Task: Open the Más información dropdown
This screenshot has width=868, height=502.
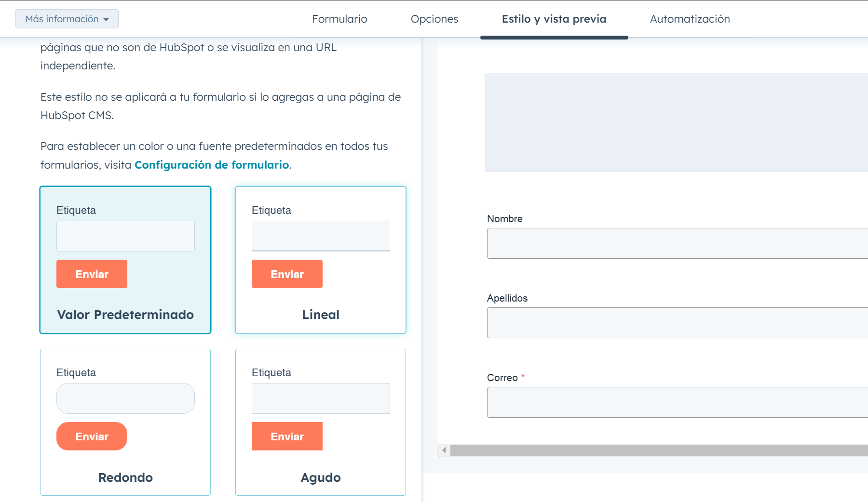Action: 67,19
